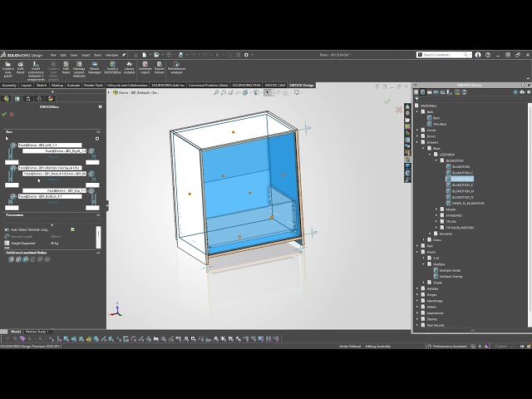Open the File menu
Viewport: 532px width, 399px height.
point(53,55)
